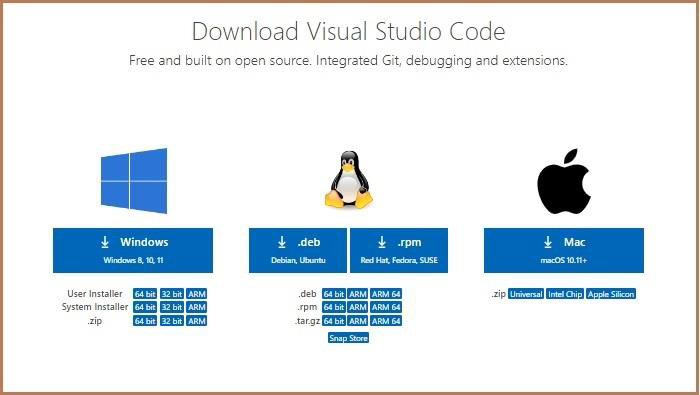Viewport: 700px width, 395px height.
Task: Click download arrow icon in .rpm button
Action: (382, 242)
